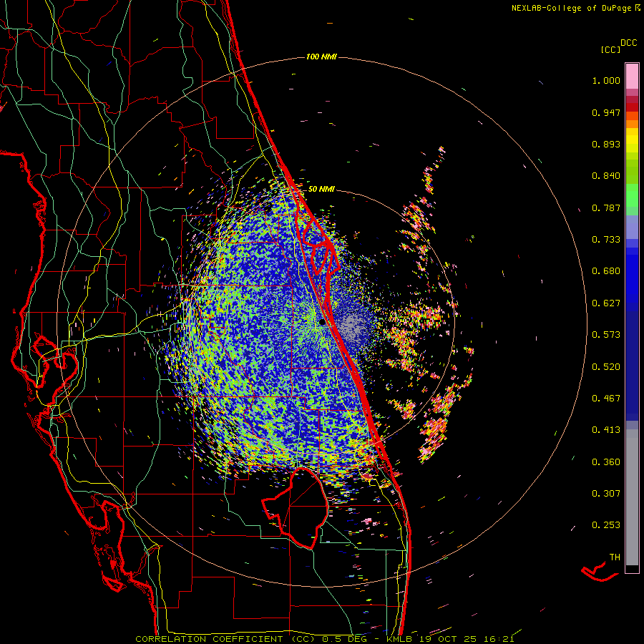Click the 0.787 scale value
The height and width of the screenshot is (644, 644).
tap(606, 208)
